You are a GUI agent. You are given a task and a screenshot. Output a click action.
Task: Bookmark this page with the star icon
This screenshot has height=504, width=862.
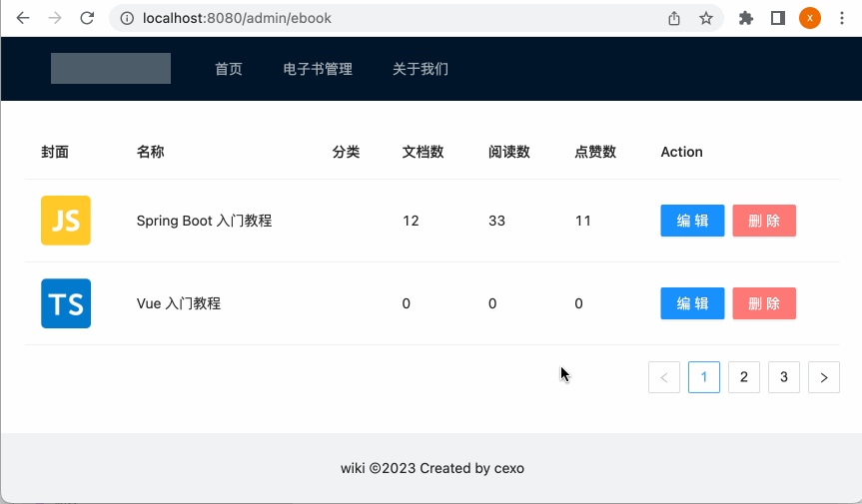coord(706,18)
